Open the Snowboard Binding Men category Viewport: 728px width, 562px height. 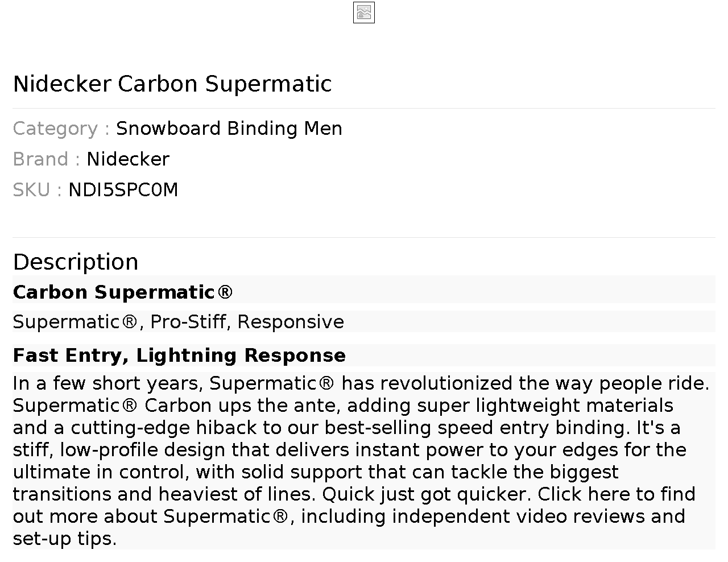coord(229,129)
